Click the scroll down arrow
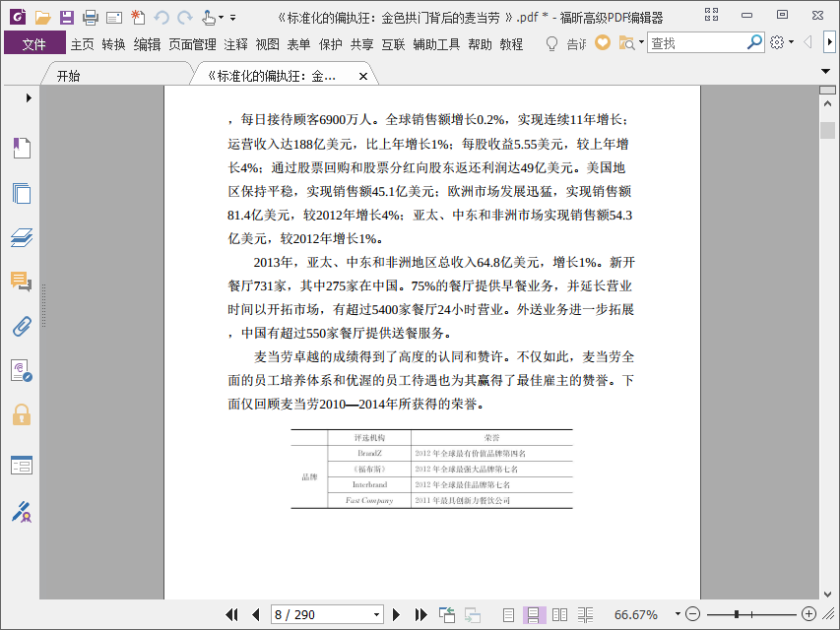This screenshot has width=840, height=630. tap(827, 595)
